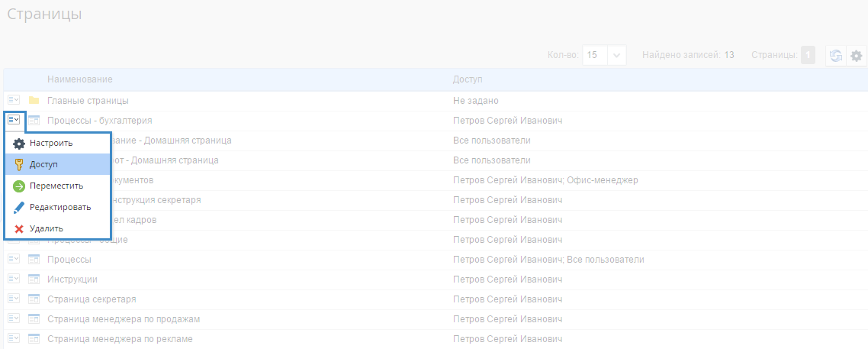868x349 pixels.
Task: Expand the row menu for Процессы
Action: pyautogui.click(x=14, y=259)
